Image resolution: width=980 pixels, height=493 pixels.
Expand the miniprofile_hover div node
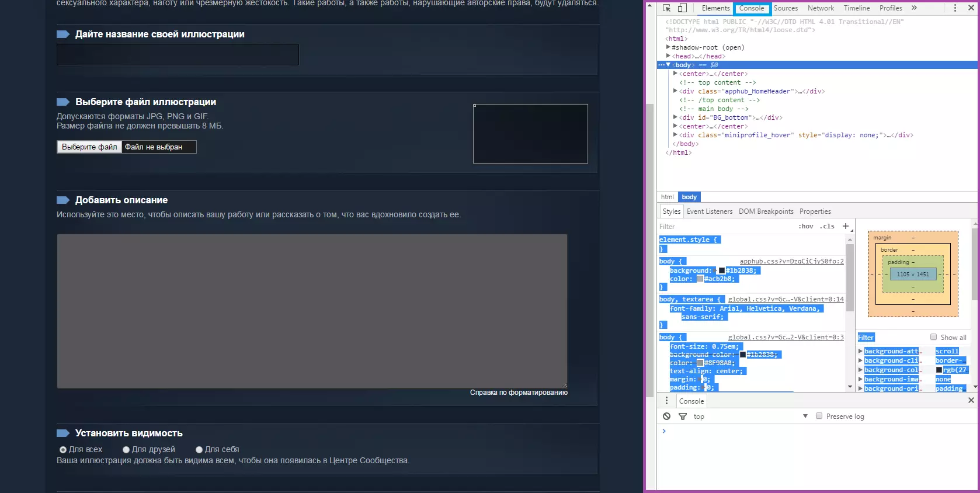pos(675,135)
